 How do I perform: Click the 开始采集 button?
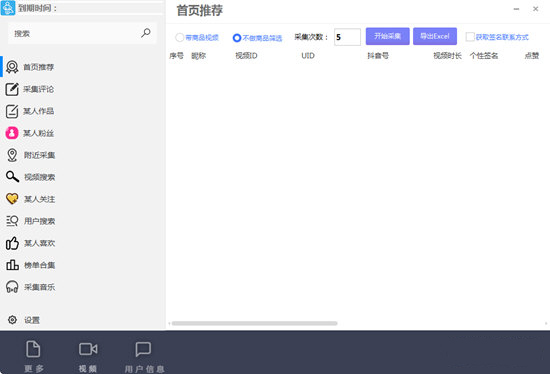pos(388,36)
